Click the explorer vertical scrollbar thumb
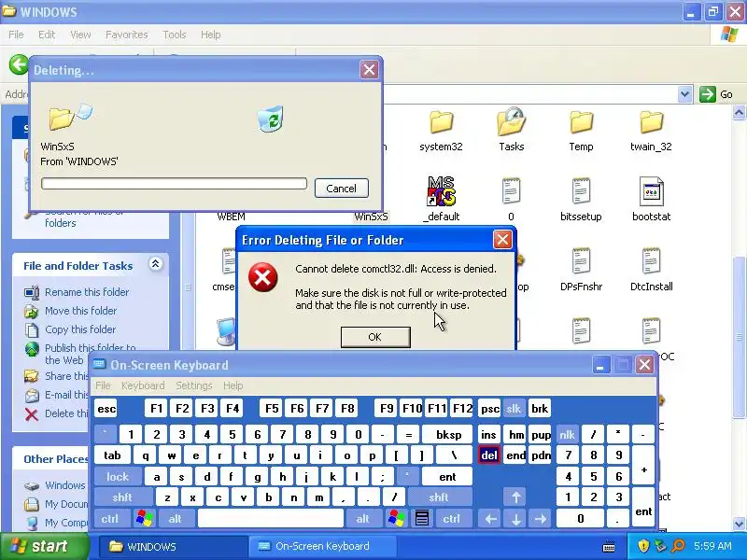This screenshot has width=747, height=560. [739, 337]
